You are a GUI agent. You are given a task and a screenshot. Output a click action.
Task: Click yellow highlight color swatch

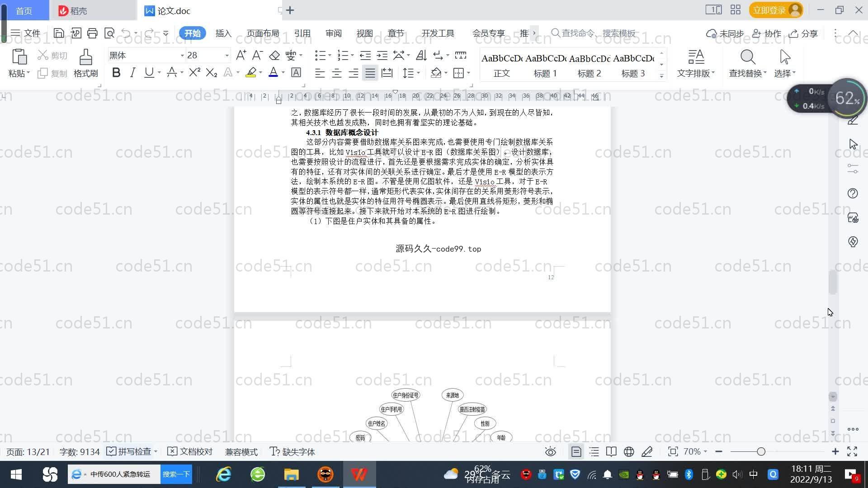(251, 73)
